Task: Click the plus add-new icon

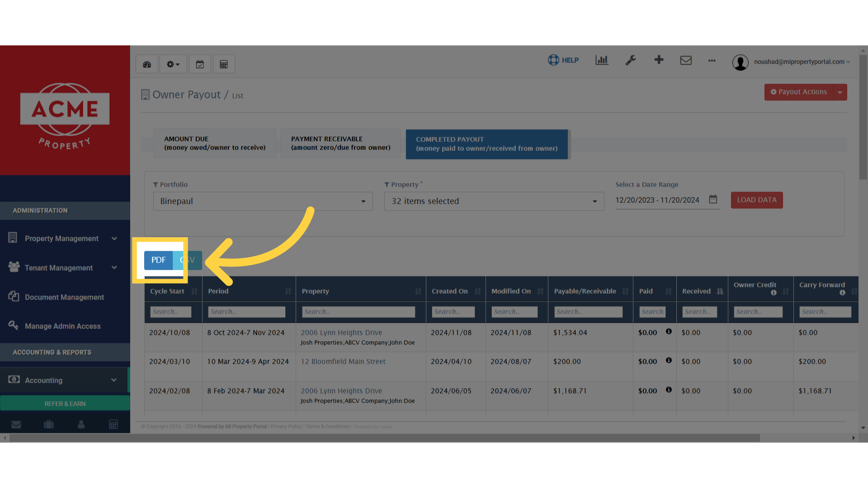Action: [x=659, y=60]
